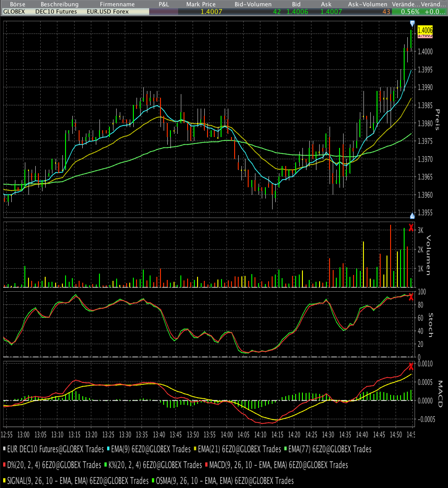Click the Bid price 1.4006 cell
This screenshot has width=448, height=488.
(297, 11)
